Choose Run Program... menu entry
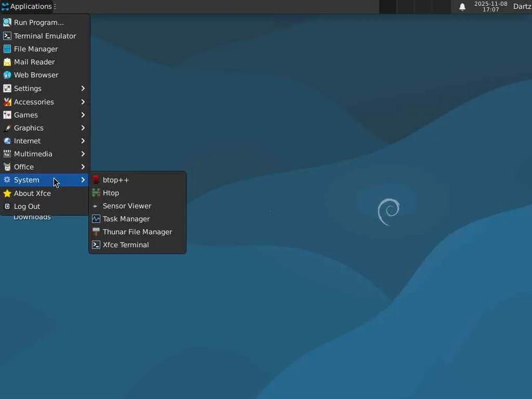 click(x=45, y=22)
